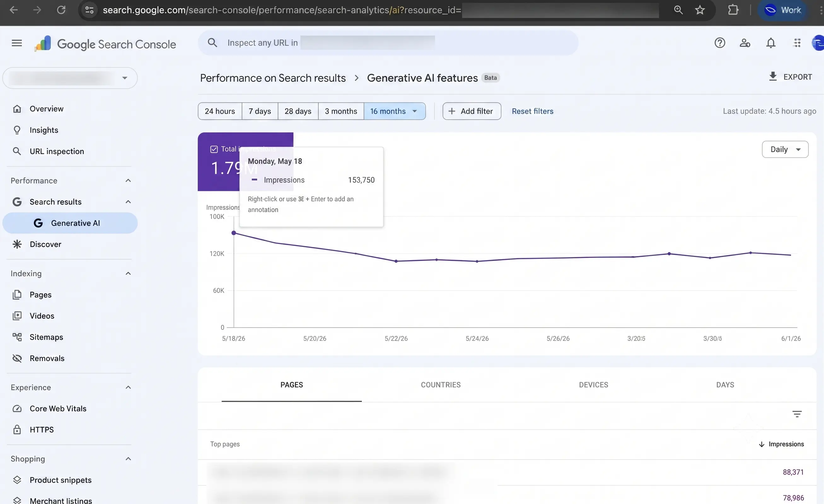Image resolution: width=824 pixels, height=504 pixels.
Task: Select 3 months date range
Action: (341, 111)
